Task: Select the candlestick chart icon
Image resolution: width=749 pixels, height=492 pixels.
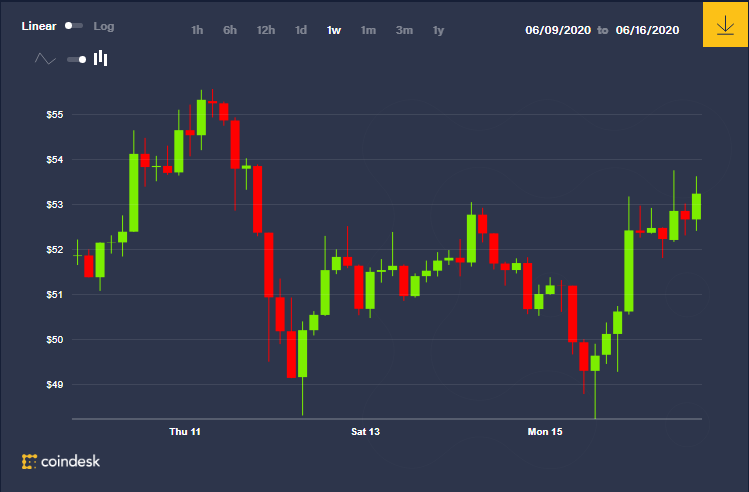Action: [100, 58]
